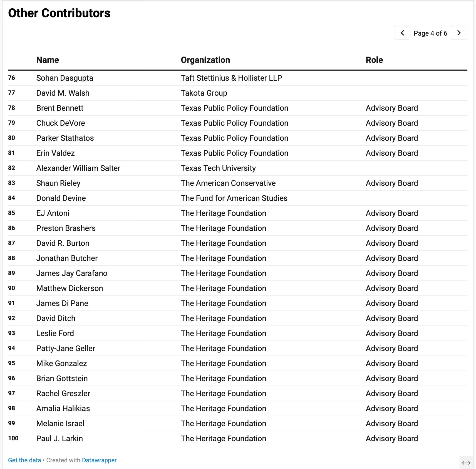Select the name 'Erin Valdez'
The width and height of the screenshot is (476, 469).
click(x=56, y=153)
